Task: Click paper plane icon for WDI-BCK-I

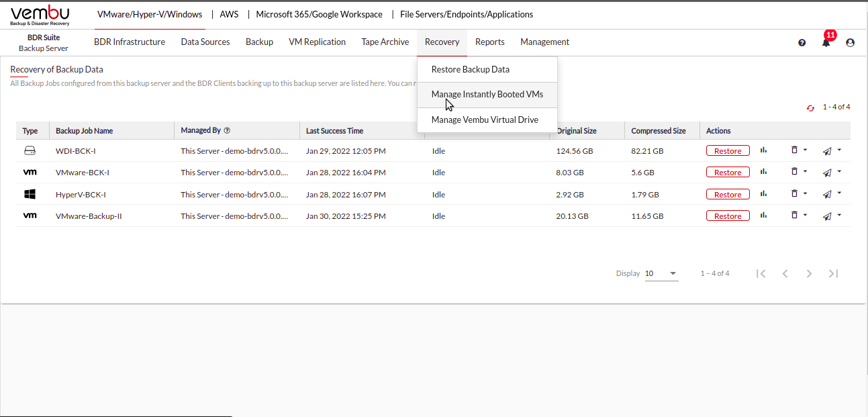Action: coord(827,151)
